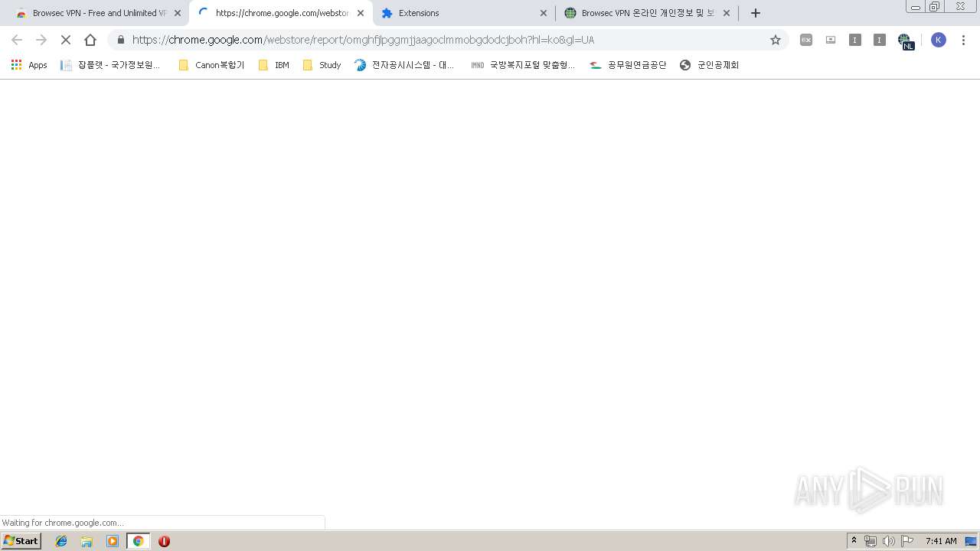
Task: Click the 7:41 AM clock
Action: coord(941,541)
